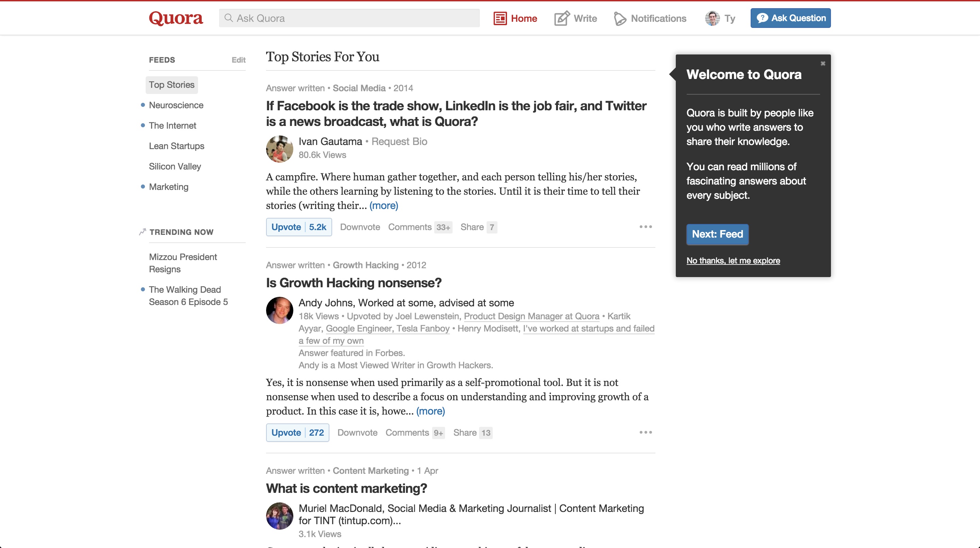Open the Silicon Valley feed
The height and width of the screenshot is (548, 980).
[x=175, y=166]
